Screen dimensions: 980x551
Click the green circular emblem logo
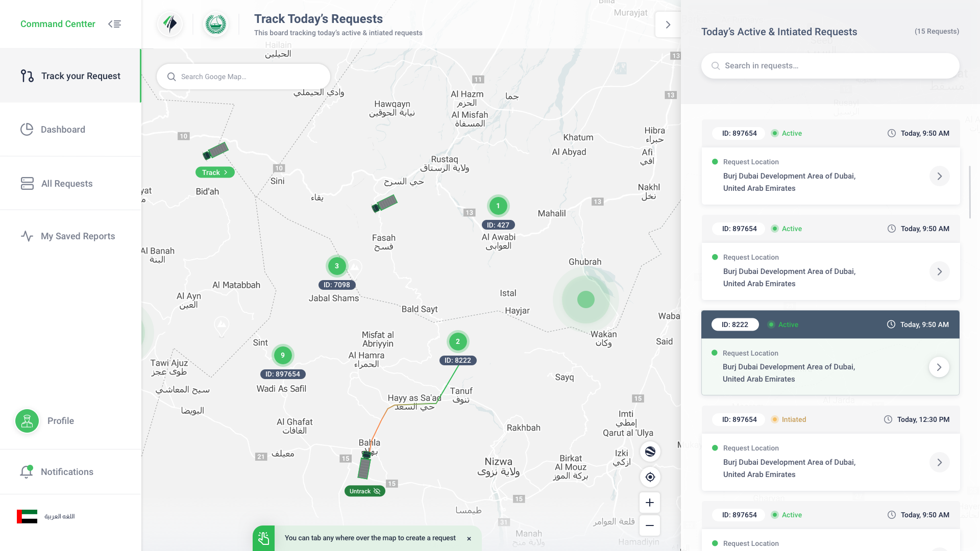tap(215, 23)
